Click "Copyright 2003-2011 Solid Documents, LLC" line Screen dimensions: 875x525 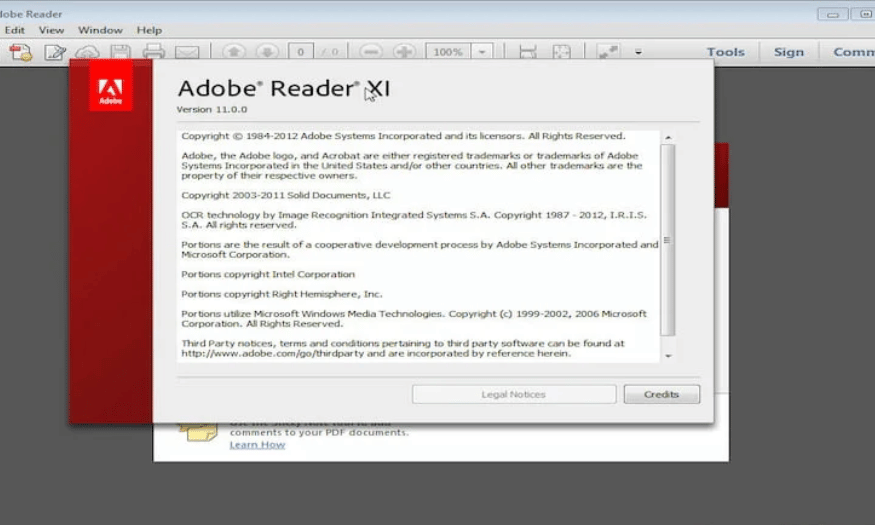tap(286, 195)
